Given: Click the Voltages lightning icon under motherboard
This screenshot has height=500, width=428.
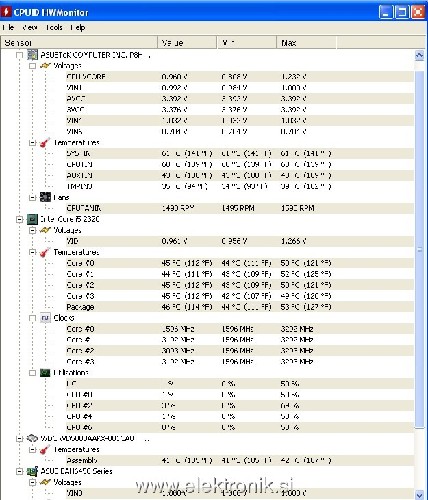Looking at the screenshot, I should pos(45,66).
